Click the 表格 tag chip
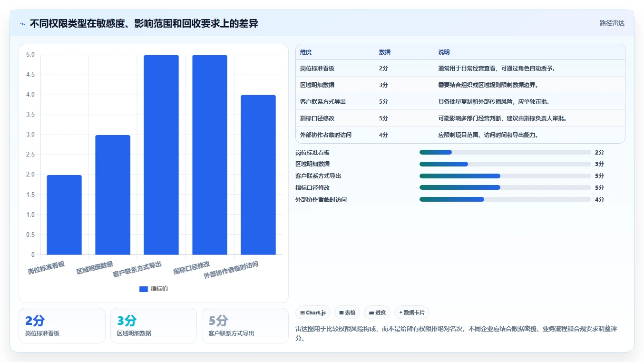This screenshot has height=362, width=644. (347, 313)
